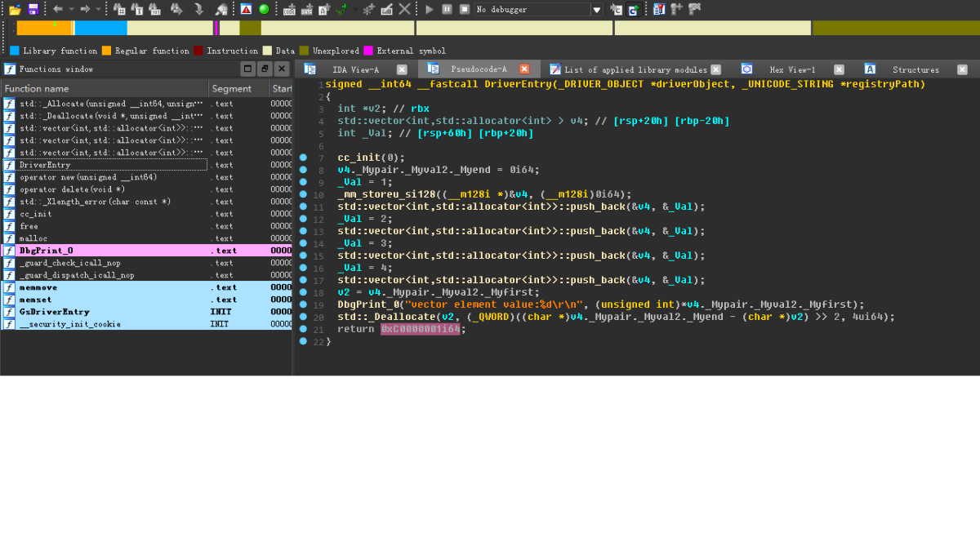Click the save database floppy icon
The height and width of the screenshot is (551, 980).
[33, 9]
